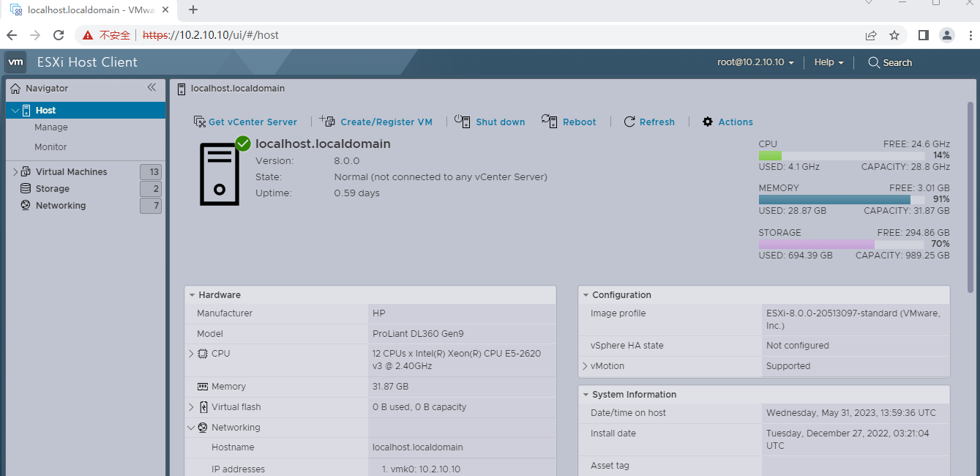This screenshot has height=476, width=980.
Task: Click the Virtual Machines count badge 13
Action: coord(151,172)
